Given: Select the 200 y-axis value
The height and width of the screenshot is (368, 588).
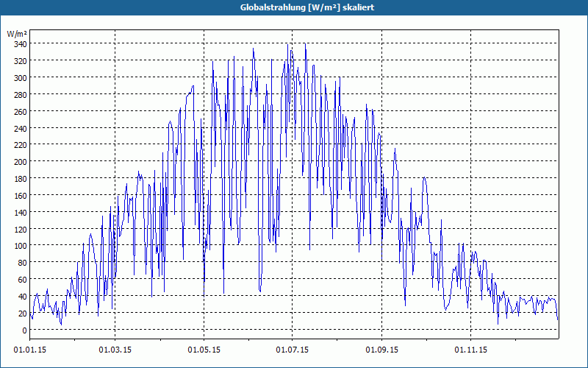Looking at the screenshot, I should [21, 162].
